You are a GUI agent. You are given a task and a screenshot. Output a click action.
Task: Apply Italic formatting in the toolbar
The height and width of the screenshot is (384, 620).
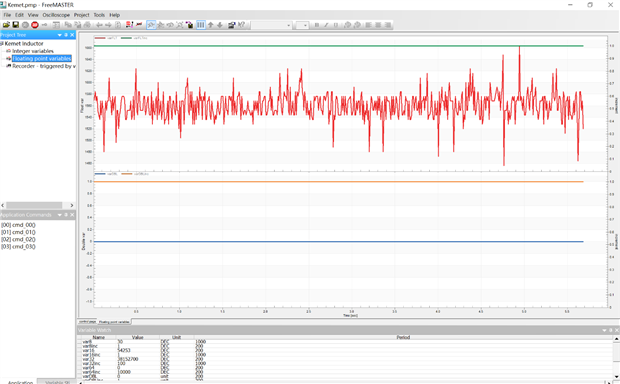pos(326,25)
